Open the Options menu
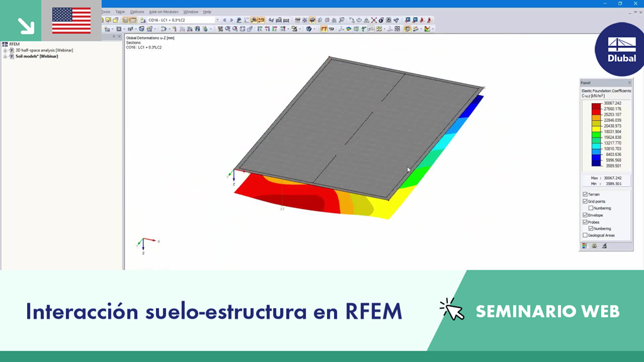644x362 pixels. 137,12
